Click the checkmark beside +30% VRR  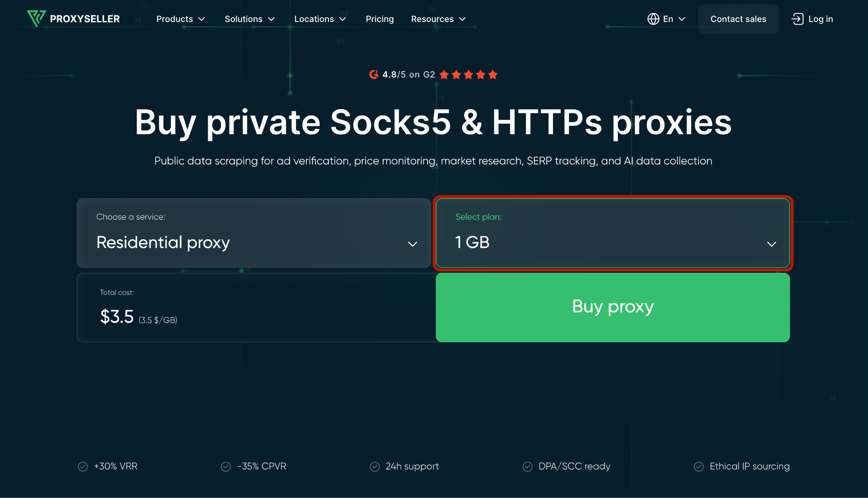[x=83, y=467]
